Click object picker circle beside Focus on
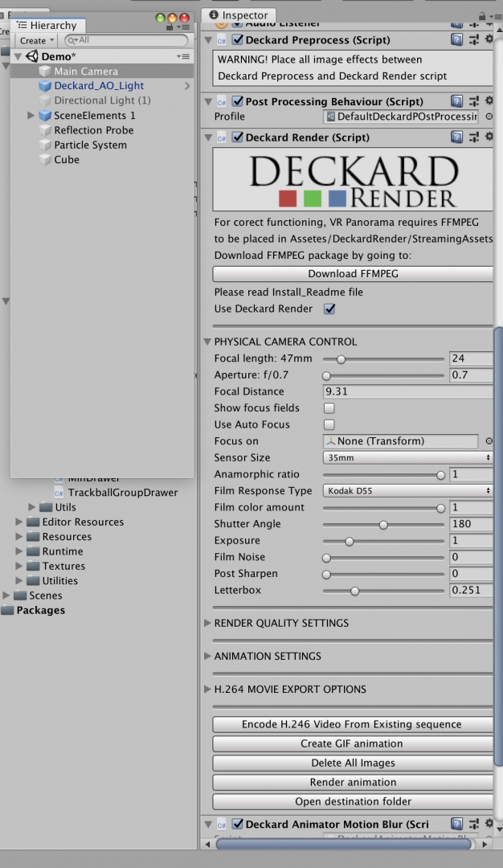The width and height of the screenshot is (503, 868). click(x=489, y=441)
